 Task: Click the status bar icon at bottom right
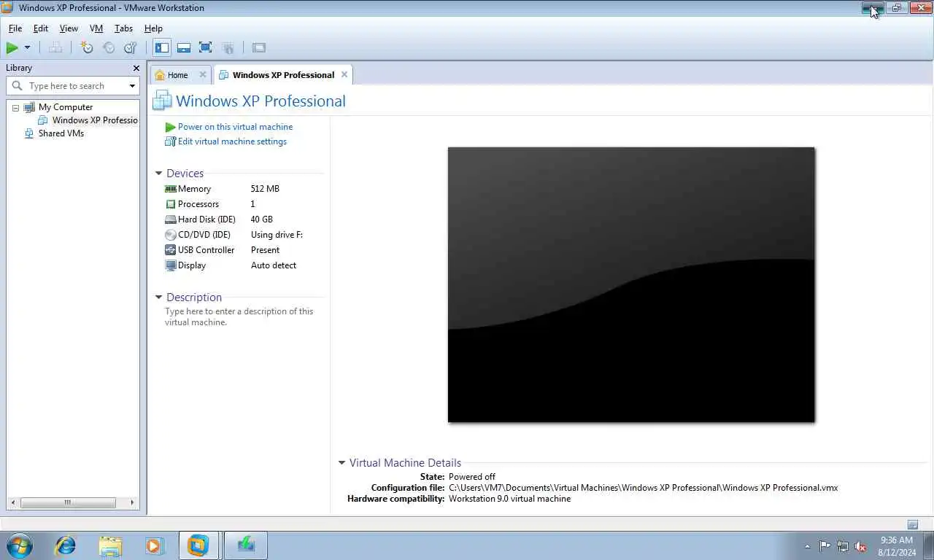(912, 525)
